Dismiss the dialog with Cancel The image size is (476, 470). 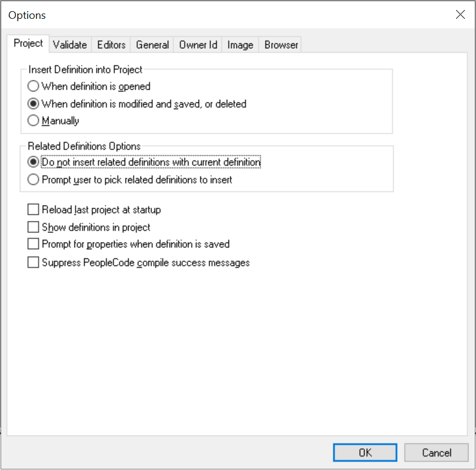(436, 452)
